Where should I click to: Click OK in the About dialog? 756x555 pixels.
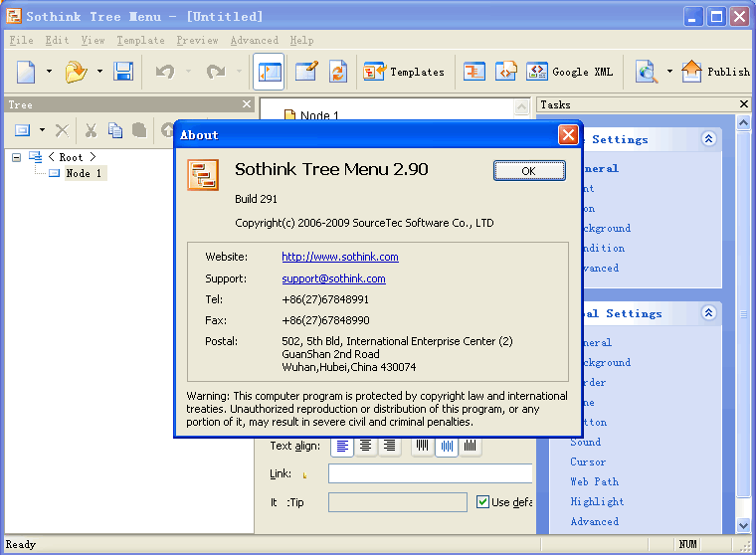(528, 171)
